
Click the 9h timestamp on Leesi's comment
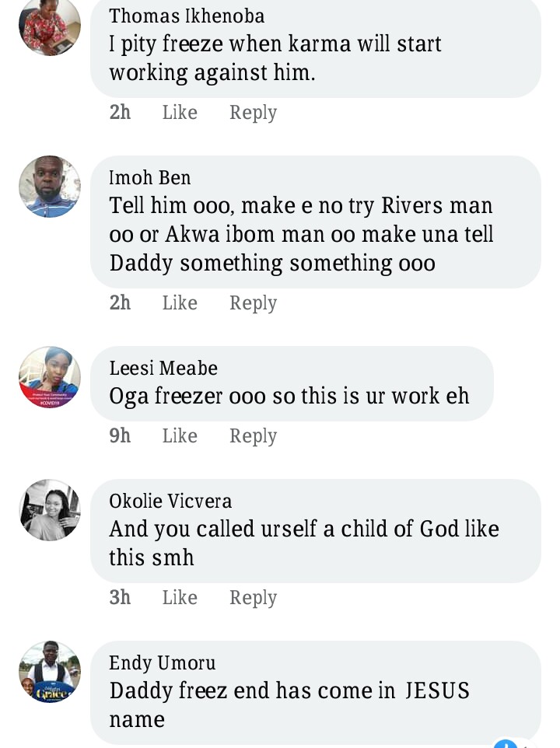[120, 435]
